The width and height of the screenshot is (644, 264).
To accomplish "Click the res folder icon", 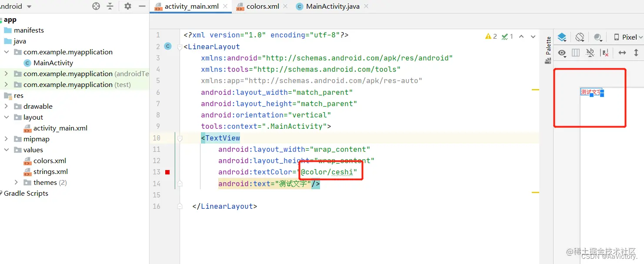I will [8, 95].
